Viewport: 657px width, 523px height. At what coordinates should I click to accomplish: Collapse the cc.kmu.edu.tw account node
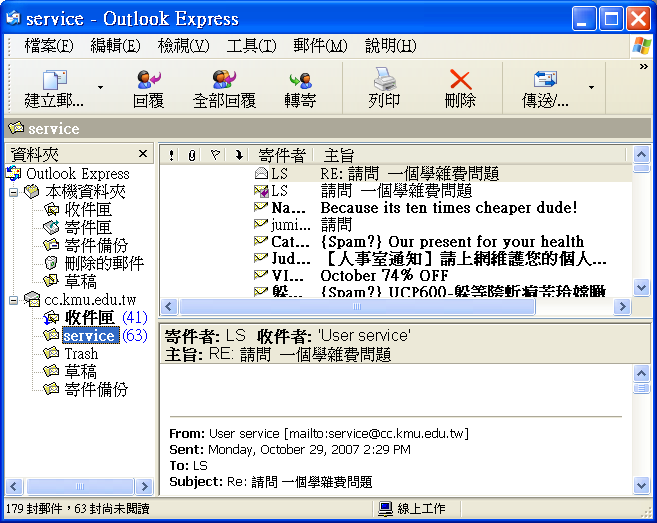tap(13, 300)
